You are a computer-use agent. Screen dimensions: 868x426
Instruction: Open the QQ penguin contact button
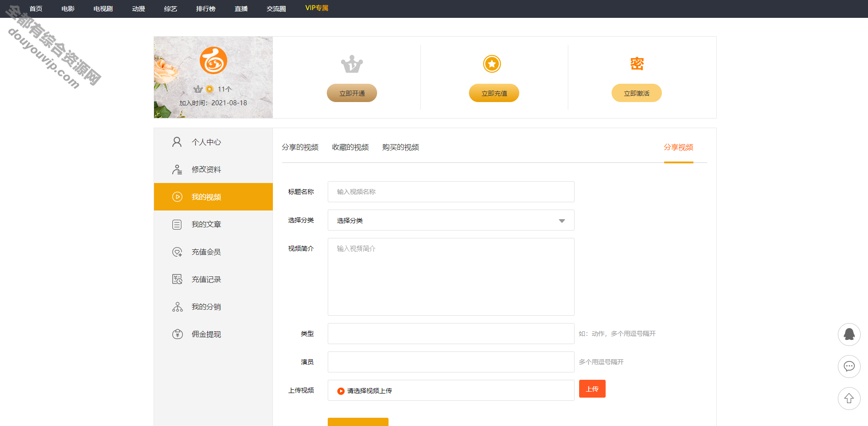click(849, 334)
